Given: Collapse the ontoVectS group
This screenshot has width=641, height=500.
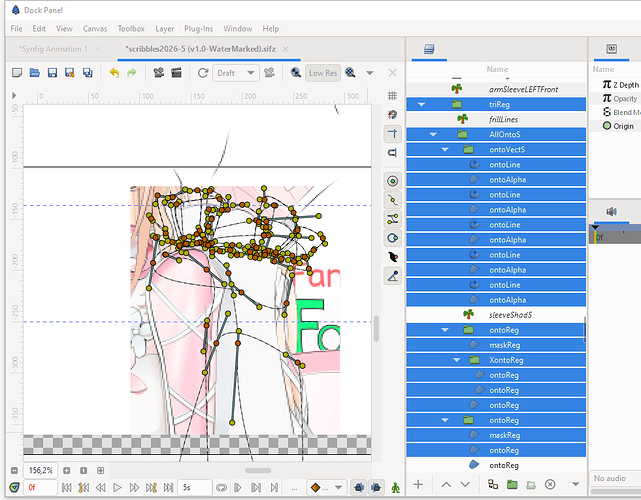Looking at the screenshot, I should click(x=445, y=150).
